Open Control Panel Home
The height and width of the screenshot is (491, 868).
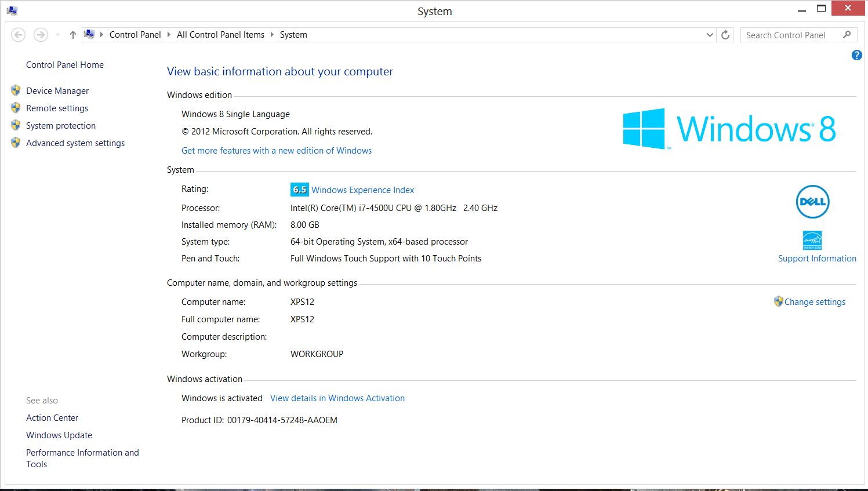click(x=65, y=65)
